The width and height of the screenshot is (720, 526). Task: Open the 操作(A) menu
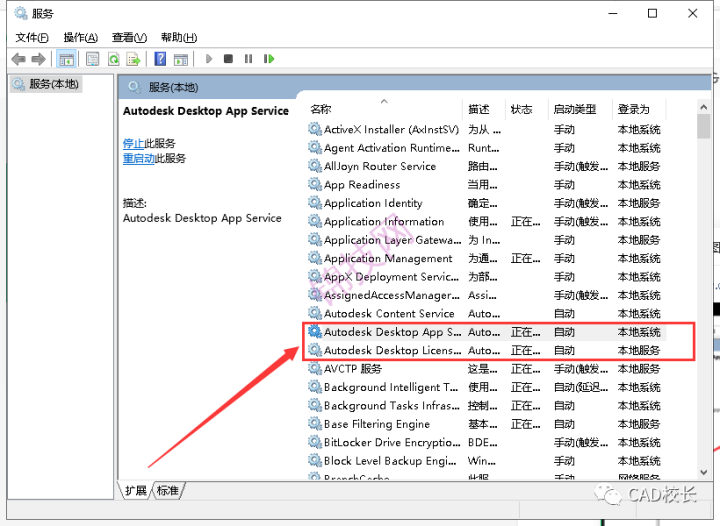pos(81,37)
